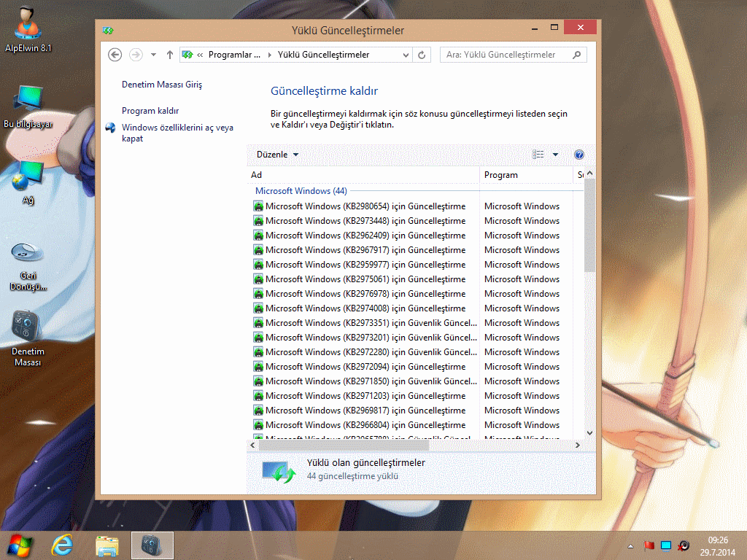Open File Explorer from the taskbar
This screenshot has width=747, height=560.
click(107, 545)
